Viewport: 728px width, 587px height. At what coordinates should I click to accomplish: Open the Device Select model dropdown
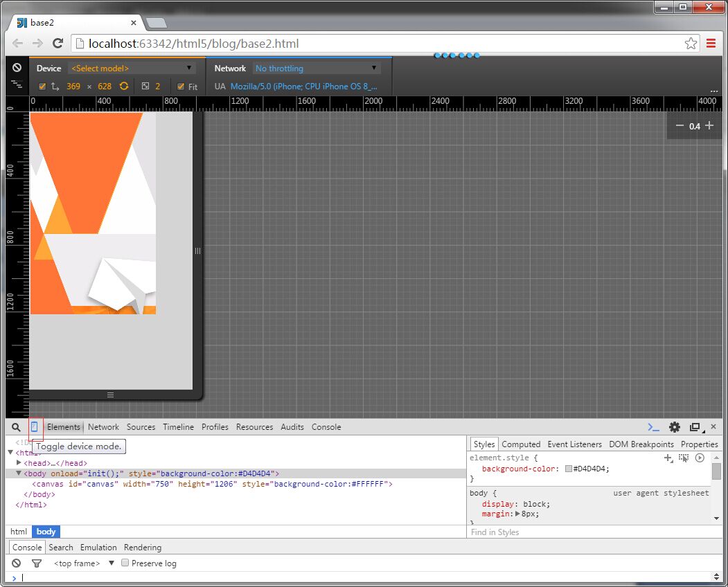pos(132,69)
